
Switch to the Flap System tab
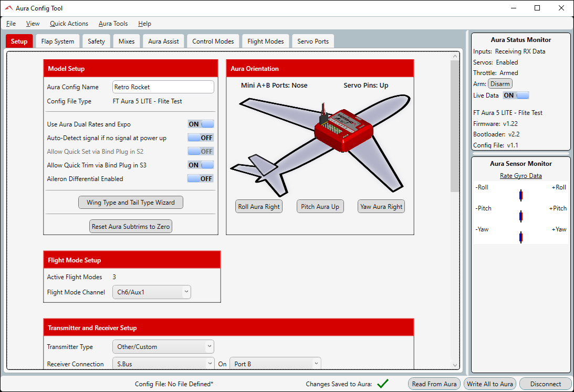click(58, 41)
